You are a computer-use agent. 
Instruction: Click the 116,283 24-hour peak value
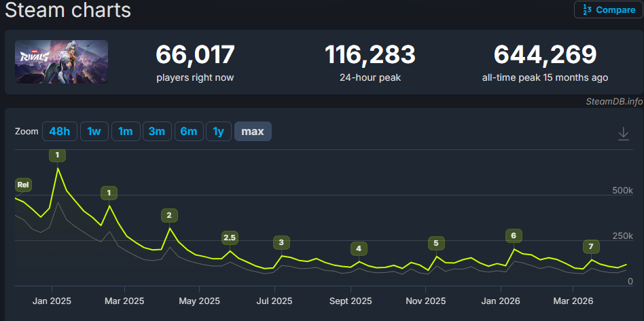click(370, 54)
